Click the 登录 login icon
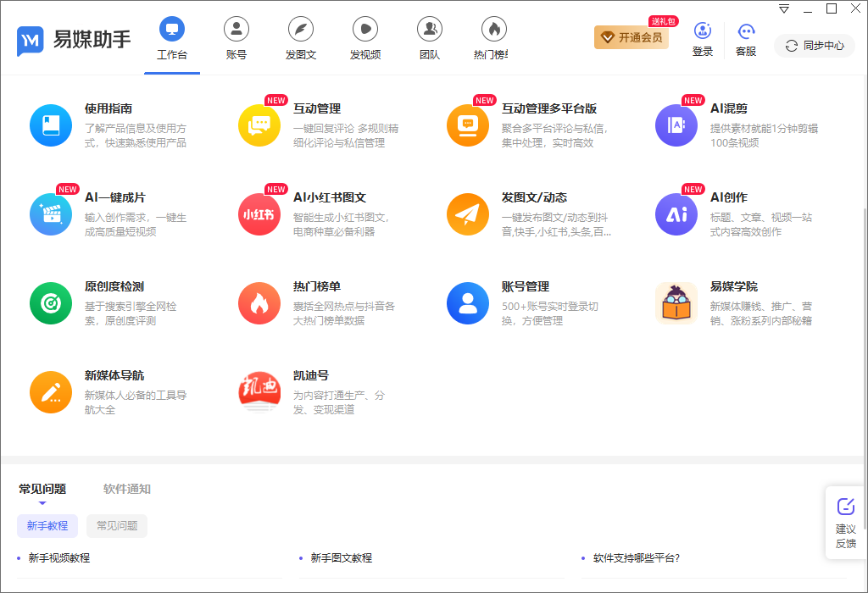 (703, 31)
